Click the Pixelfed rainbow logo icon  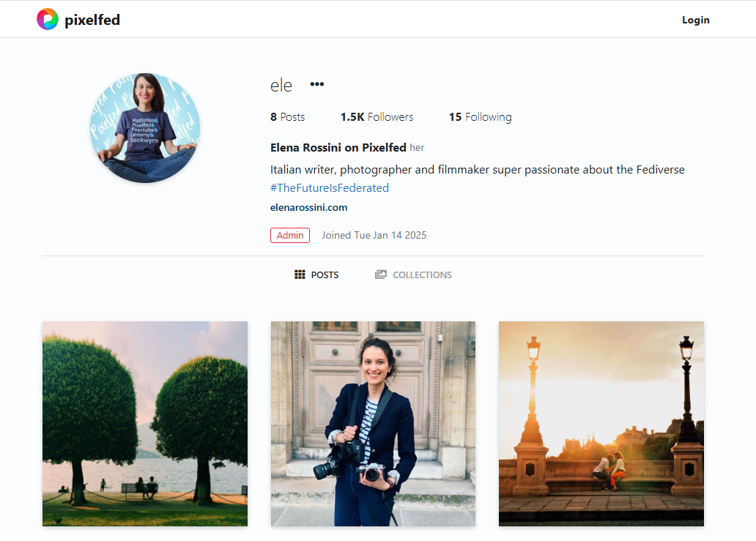click(48, 20)
